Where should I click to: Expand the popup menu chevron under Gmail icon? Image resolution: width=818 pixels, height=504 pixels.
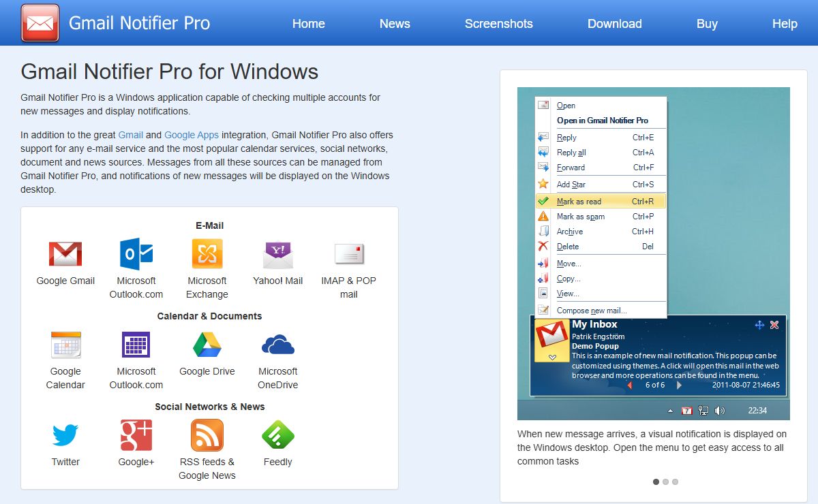553,358
